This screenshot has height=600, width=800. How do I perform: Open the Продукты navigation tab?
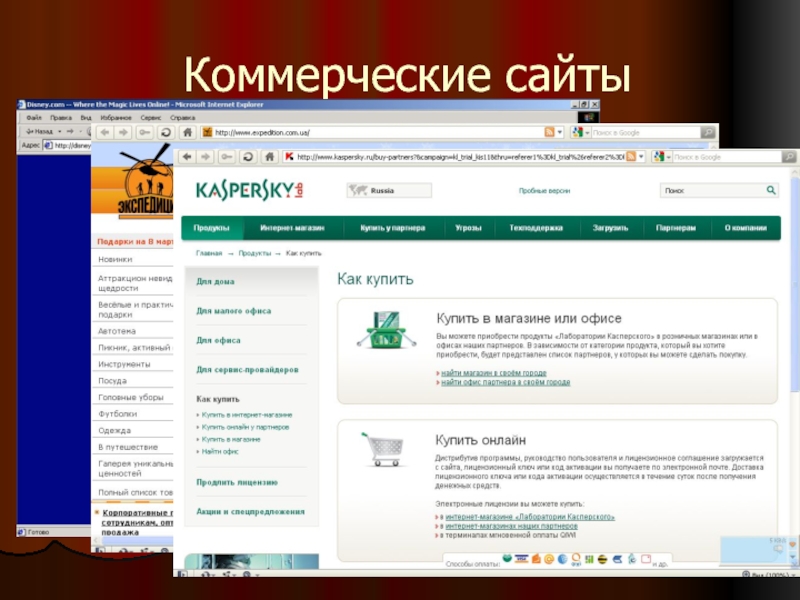pyautogui.click(x=212, y=228)
